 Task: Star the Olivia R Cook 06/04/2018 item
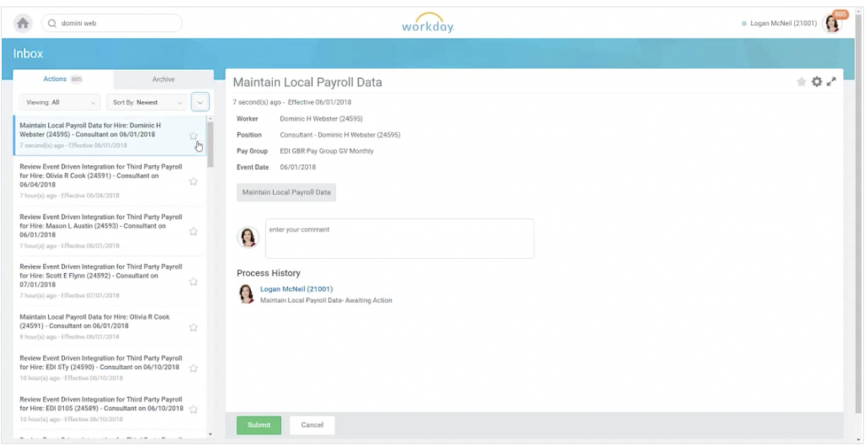pyautogui.click(x=193, y=182)
